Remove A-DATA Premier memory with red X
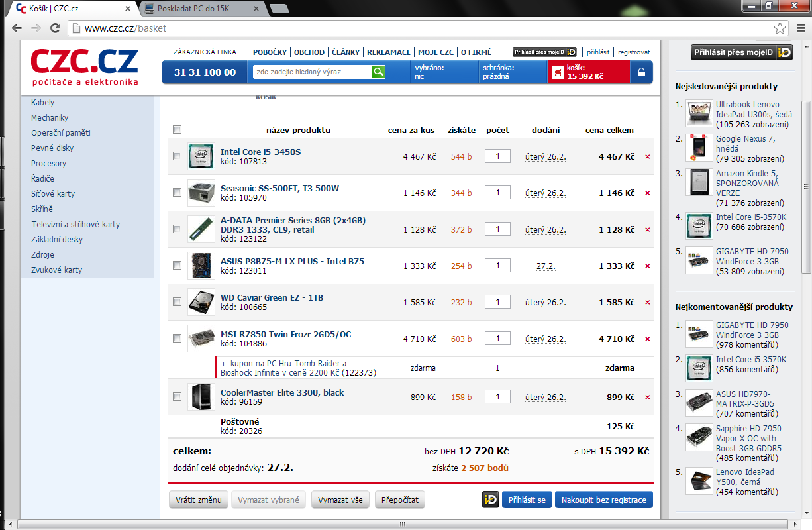Image resolution: width=812 pixels, height=530 pixels. tap(647, 230)
